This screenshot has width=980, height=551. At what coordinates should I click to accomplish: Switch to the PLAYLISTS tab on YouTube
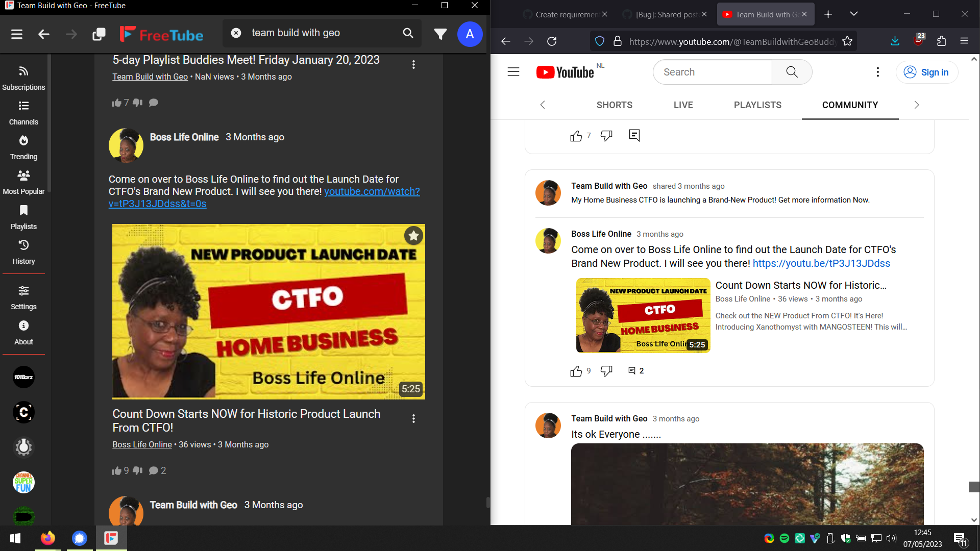(x=757, y=105)
